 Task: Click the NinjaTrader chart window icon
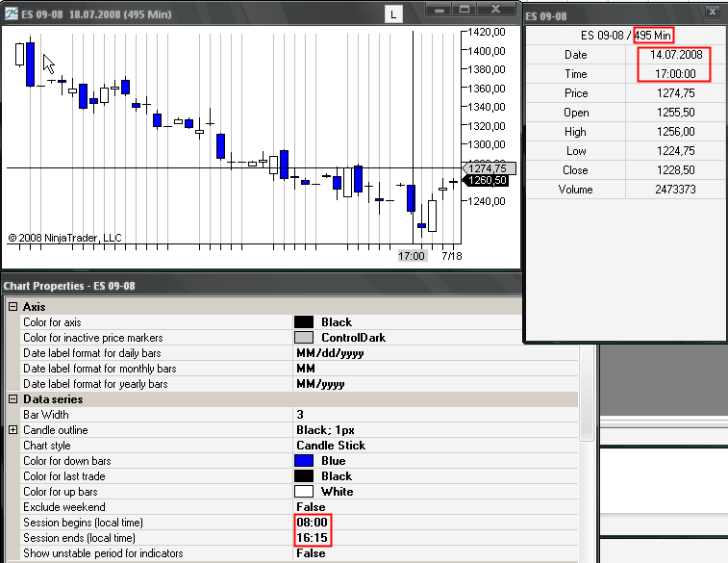click(12, 13)
